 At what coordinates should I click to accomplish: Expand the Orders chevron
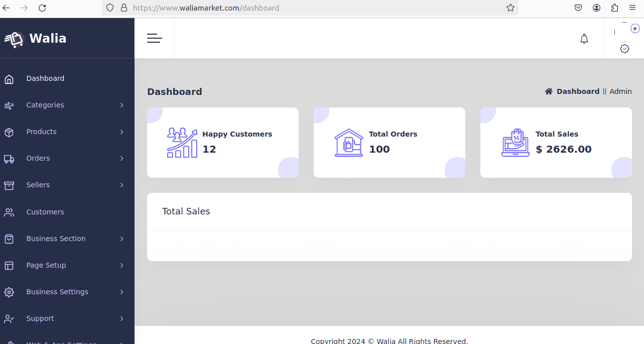coord(122,158)
